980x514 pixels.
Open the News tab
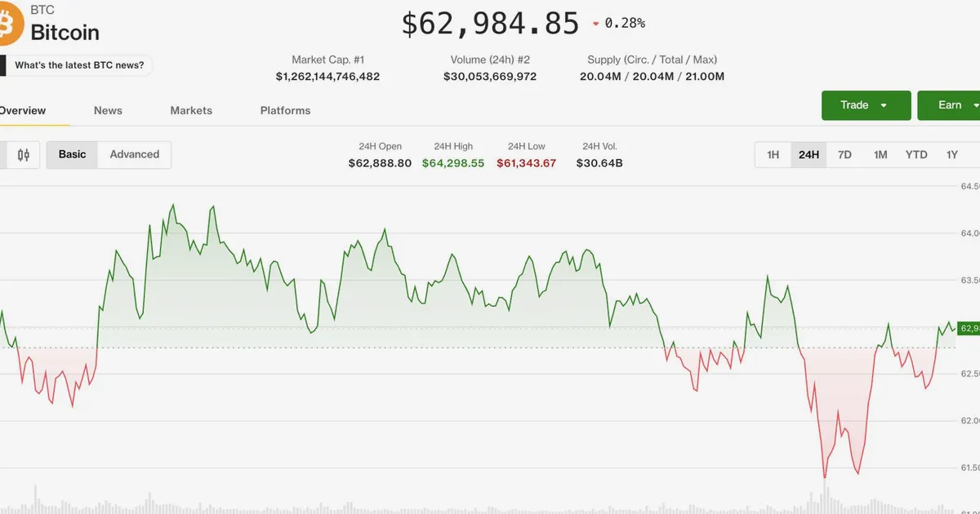coord(108,110)
